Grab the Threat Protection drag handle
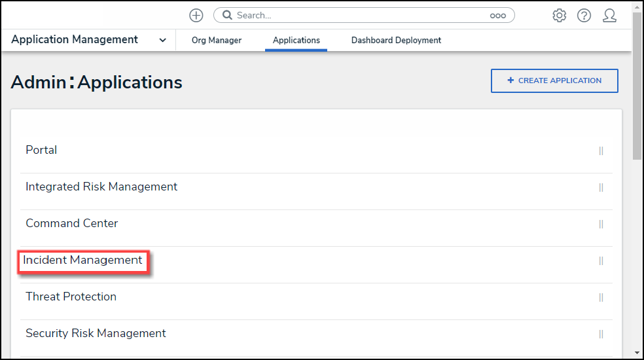The image size is (644, 360). click(601, 297)
